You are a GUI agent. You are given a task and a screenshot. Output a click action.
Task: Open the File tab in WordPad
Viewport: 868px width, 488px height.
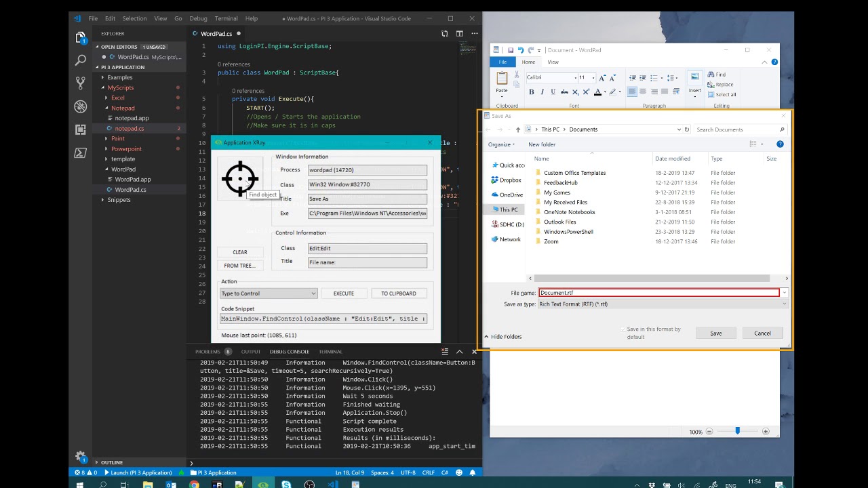click(x=502, y=62)
